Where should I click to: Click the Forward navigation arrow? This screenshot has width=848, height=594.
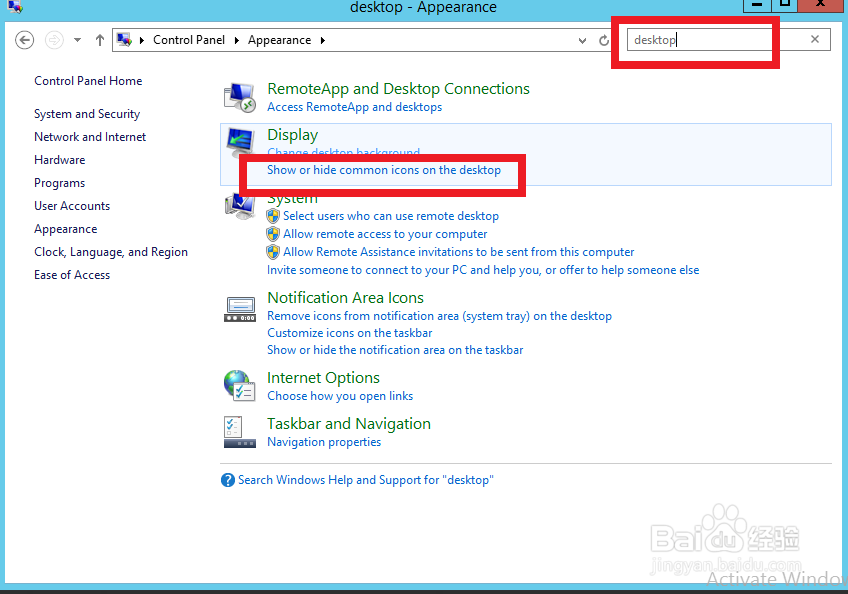[54, 40]
